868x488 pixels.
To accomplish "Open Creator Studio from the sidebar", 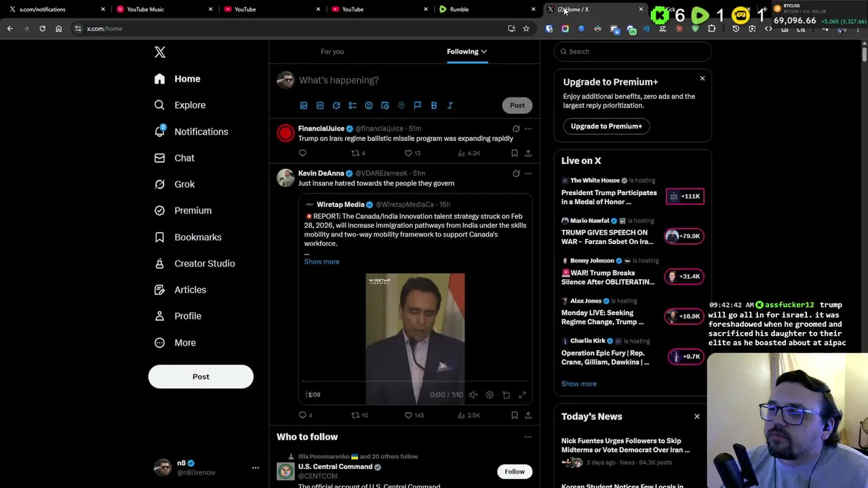I will pos(195,264).
